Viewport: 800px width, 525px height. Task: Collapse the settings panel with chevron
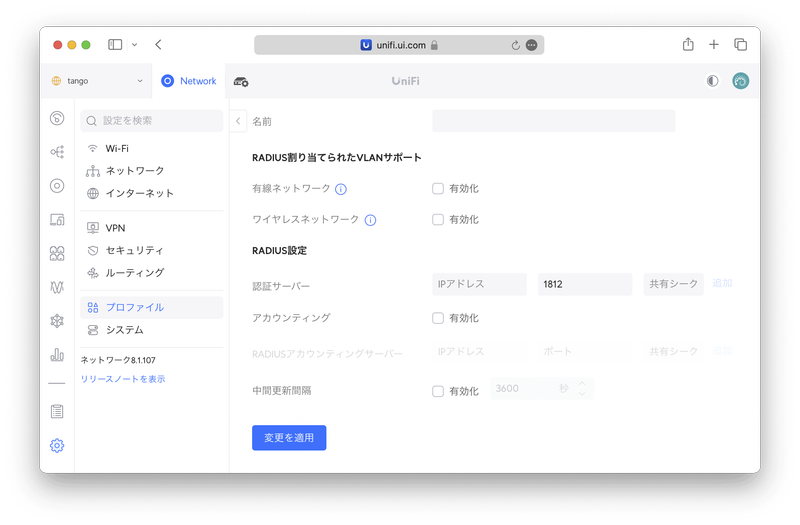238,121
